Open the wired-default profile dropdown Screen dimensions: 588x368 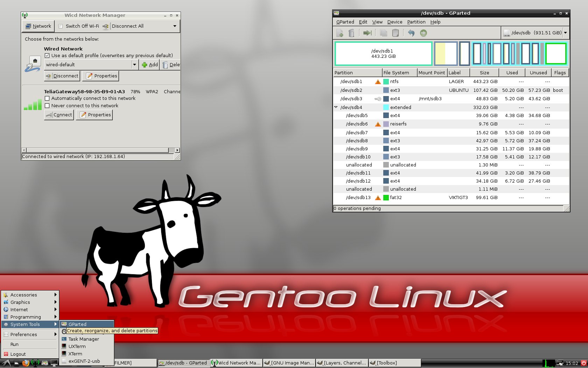click(134, 65)
